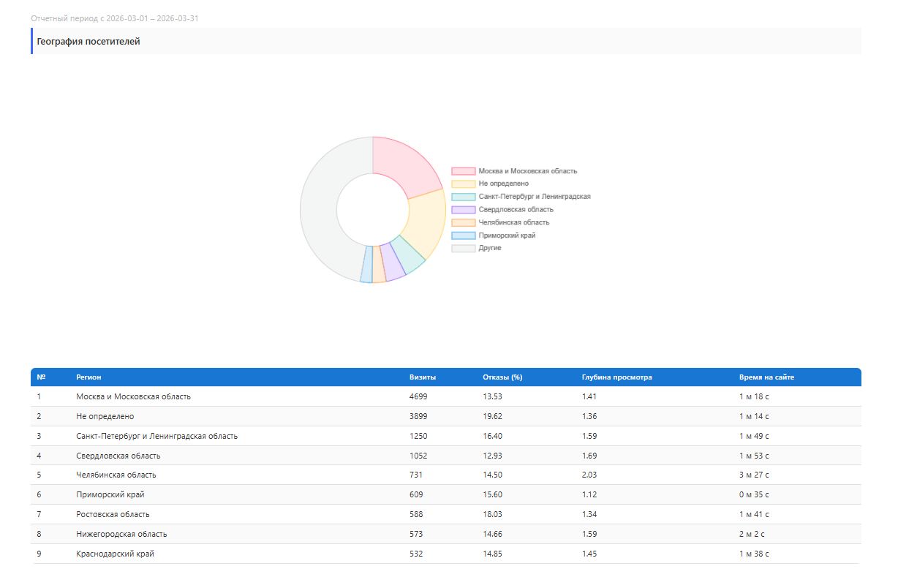Click the teal Санкт-Петербург legend color swatch
The image size is (898, 588).
click(463, 197)
